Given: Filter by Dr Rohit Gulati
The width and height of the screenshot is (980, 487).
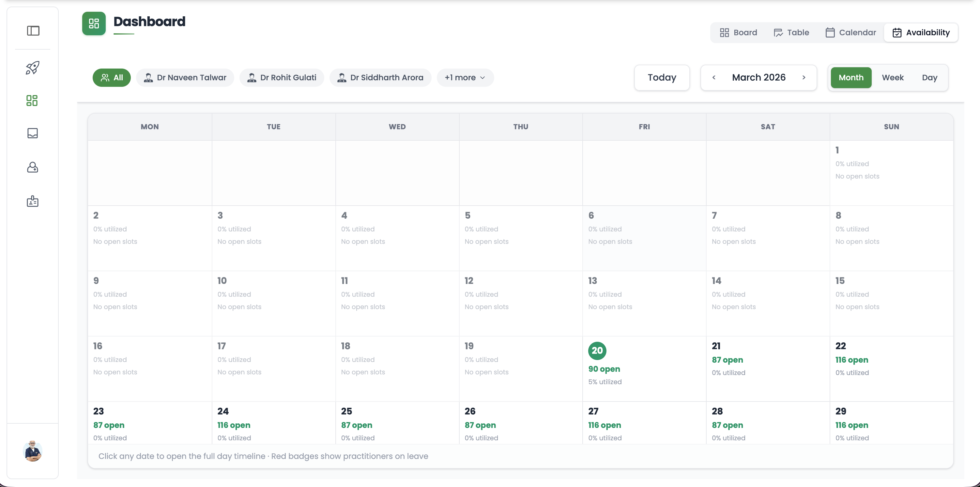Looking at the screenshot, I should point(282,78).
